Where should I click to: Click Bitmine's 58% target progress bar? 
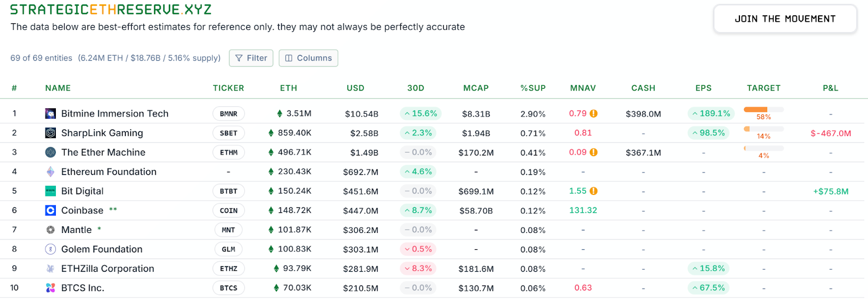pyautogui.click(x=763, y=110)
